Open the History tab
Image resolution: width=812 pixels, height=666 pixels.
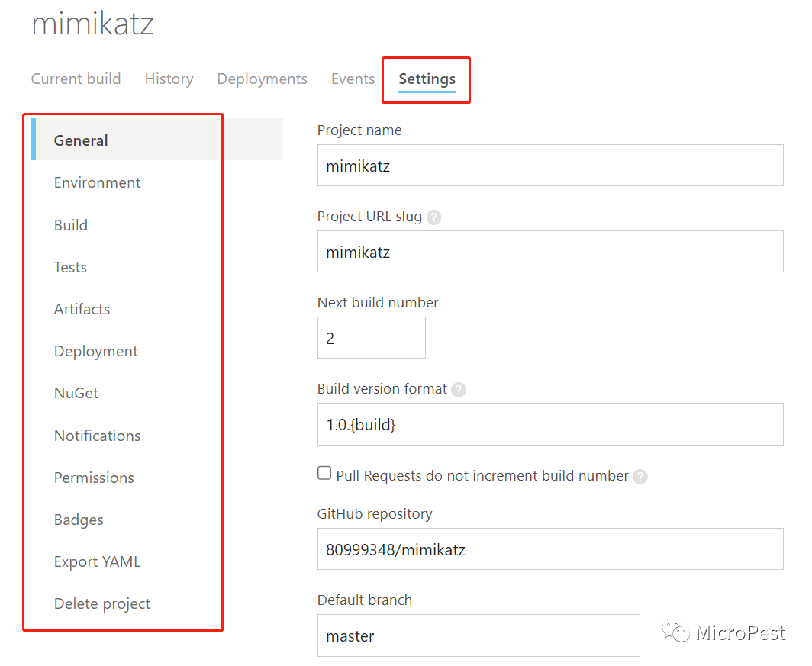(169, 79)
